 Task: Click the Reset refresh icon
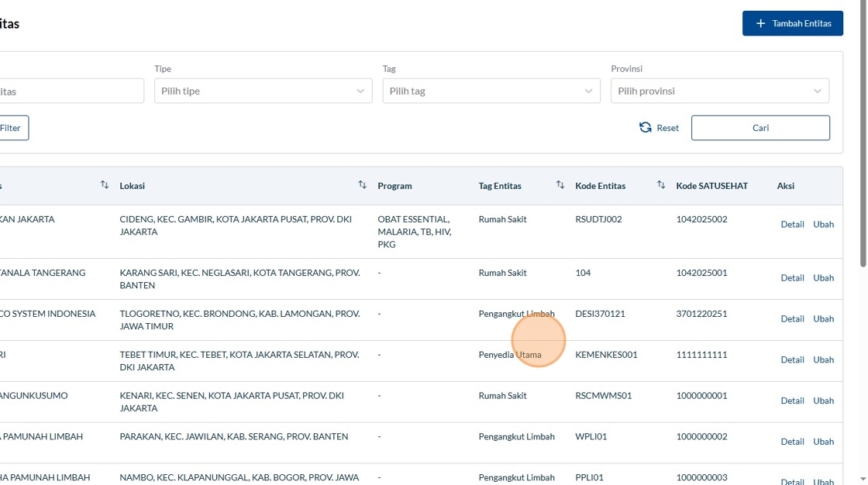(645, 128)
